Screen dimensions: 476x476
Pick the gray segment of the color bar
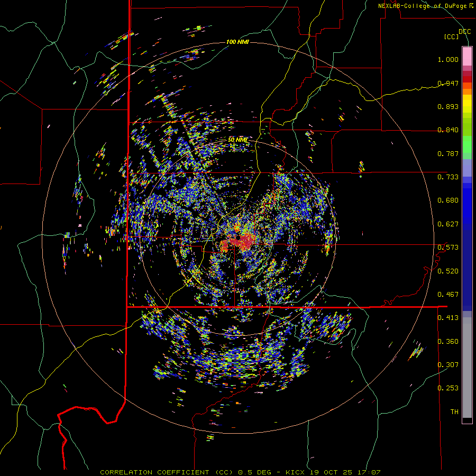[467, 368]
